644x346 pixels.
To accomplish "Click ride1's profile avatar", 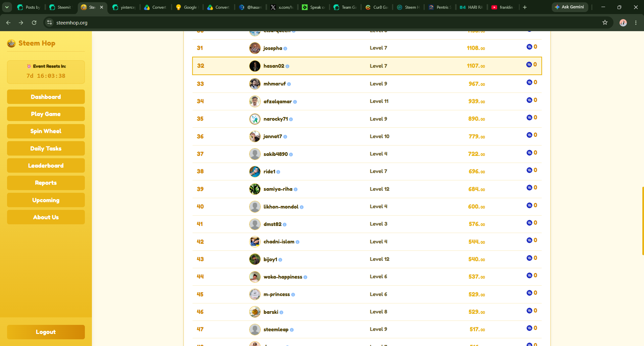I will coord(255,172).
